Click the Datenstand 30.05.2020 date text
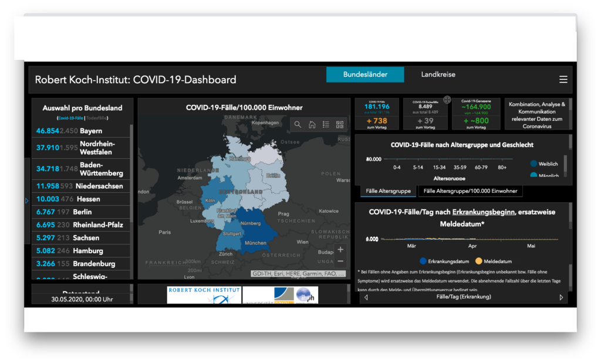This screenshot has height=364, width=601. pos(82,300)
